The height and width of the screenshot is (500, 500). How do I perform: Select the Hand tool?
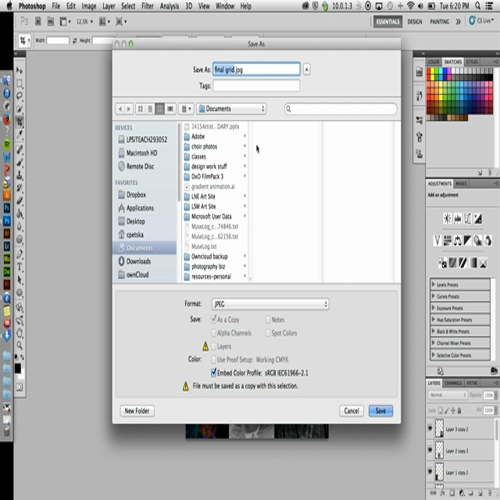click(x=20, y=333)
